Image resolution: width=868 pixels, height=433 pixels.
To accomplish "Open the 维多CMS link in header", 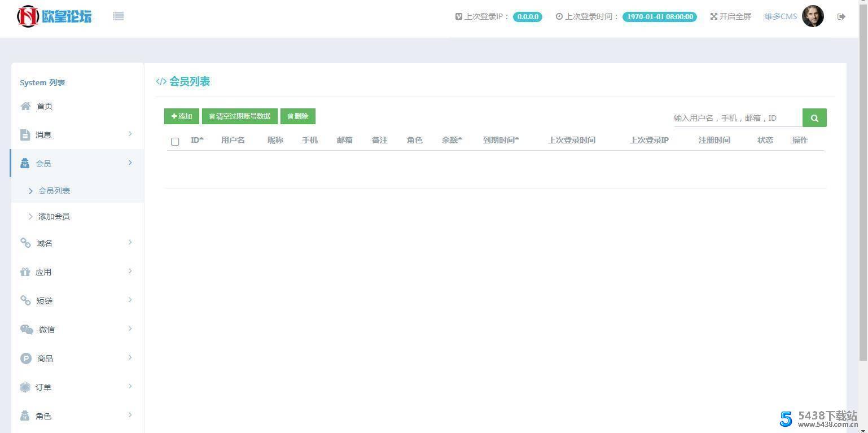I will click(x=780, y=16).
